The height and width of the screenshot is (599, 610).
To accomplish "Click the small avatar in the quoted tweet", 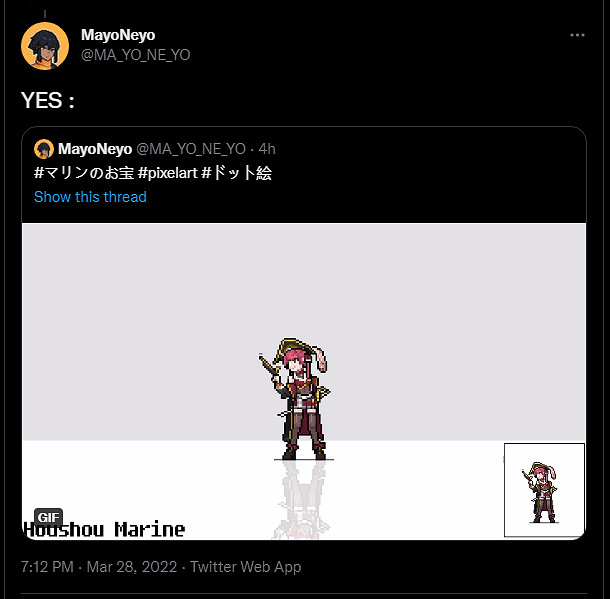I will tap(44, 149).
